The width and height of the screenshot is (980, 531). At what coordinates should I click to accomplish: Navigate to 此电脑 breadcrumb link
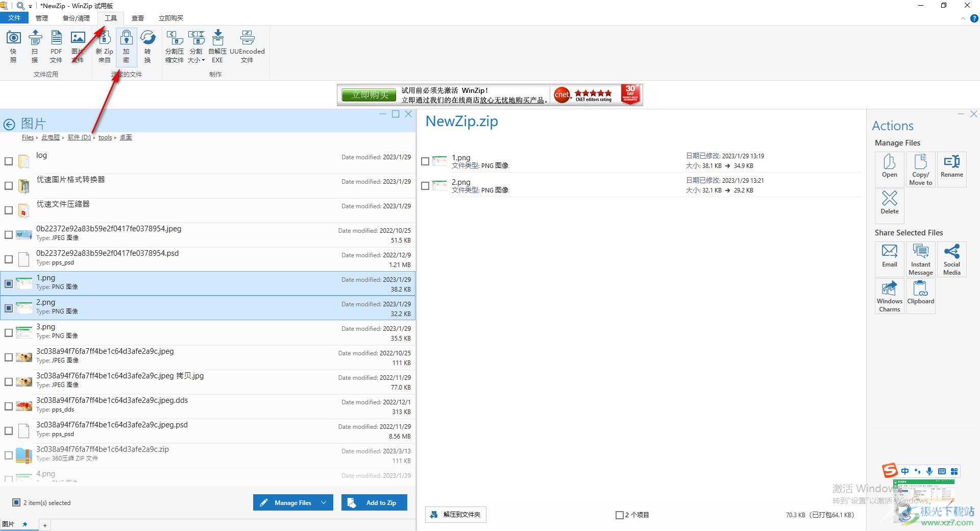pyautogui.click(x=51, y=137)
